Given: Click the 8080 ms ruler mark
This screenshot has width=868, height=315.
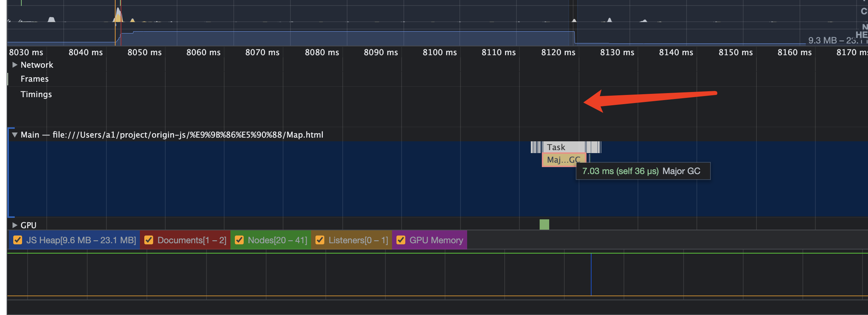Looking at the screenshot, I should (x=322, y=52).
